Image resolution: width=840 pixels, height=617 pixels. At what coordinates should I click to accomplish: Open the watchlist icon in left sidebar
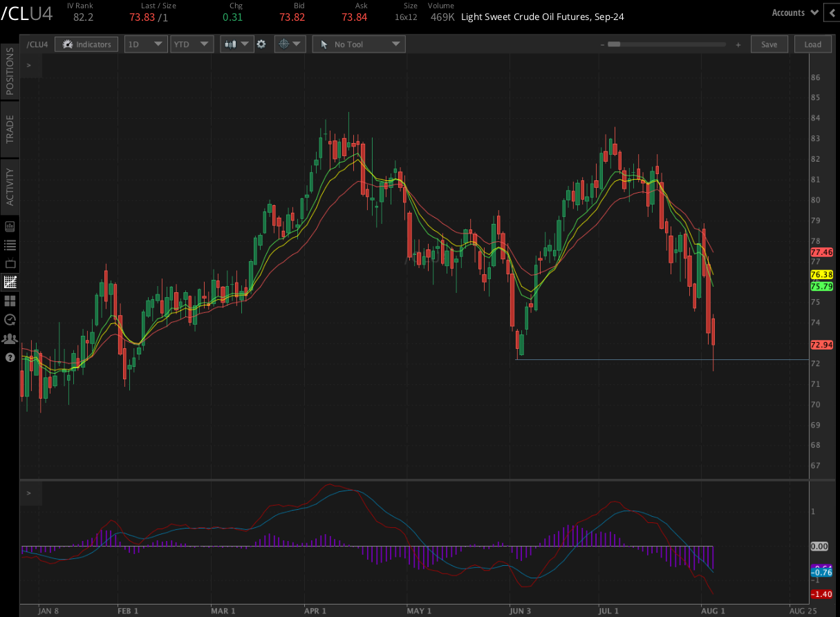(x=10, y=245)
